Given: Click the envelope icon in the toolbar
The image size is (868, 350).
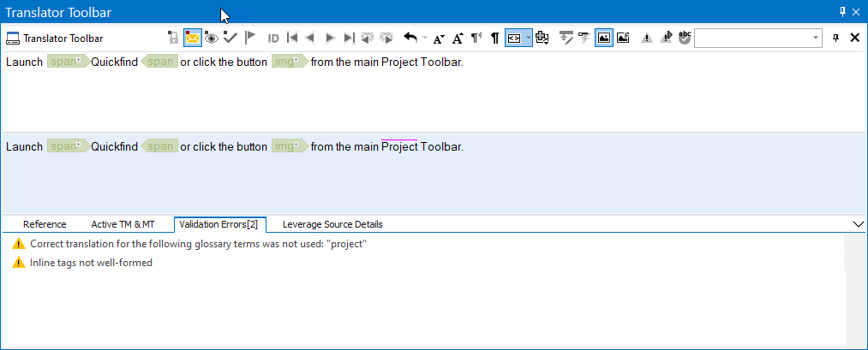Looking at the screenshot, I should [x=192, y=38].
